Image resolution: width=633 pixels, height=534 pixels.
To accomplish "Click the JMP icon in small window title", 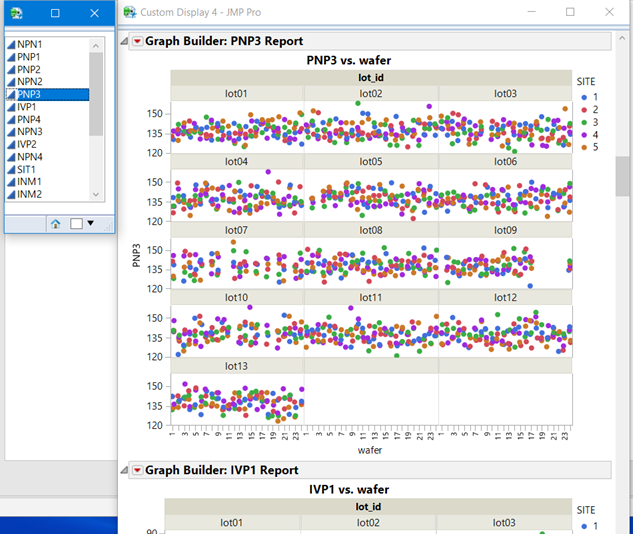I will point(16,13).
